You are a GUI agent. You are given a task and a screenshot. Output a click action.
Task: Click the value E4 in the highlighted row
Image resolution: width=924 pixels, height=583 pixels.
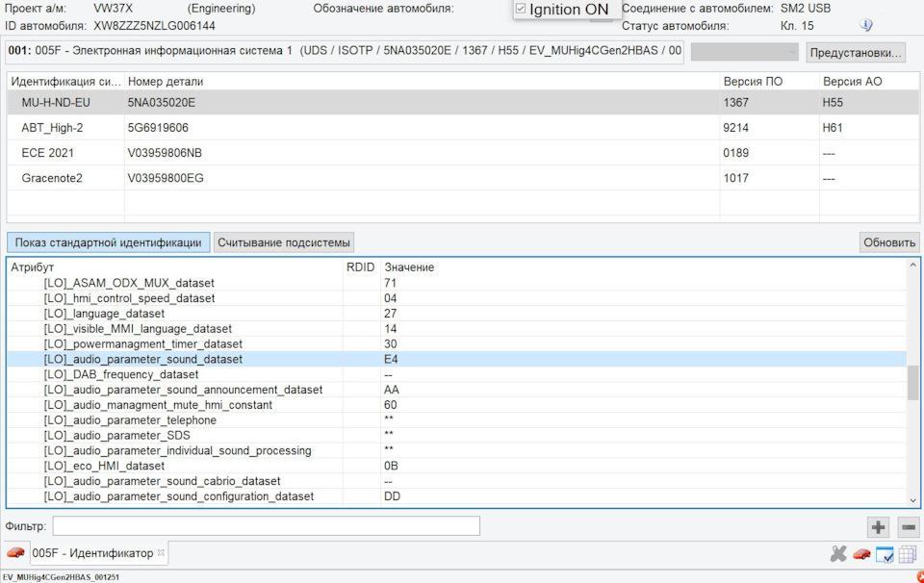[391, 359]
